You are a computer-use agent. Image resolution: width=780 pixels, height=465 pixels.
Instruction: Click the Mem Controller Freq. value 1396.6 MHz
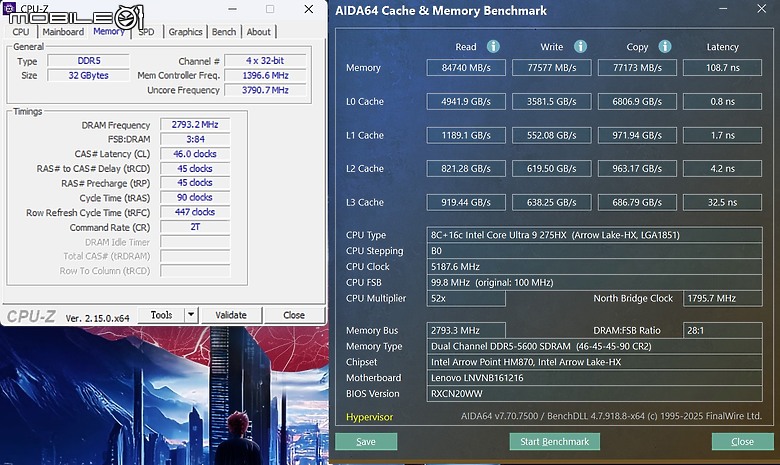[x=265, y=76]
